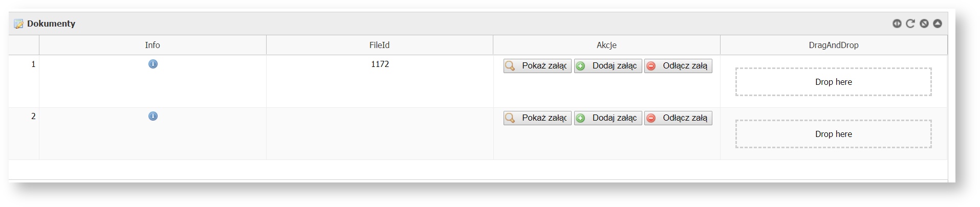The image size is (980, 207).
Task: Click the maximize panel icon with diagonal line
Action: (x=924, y=24)
